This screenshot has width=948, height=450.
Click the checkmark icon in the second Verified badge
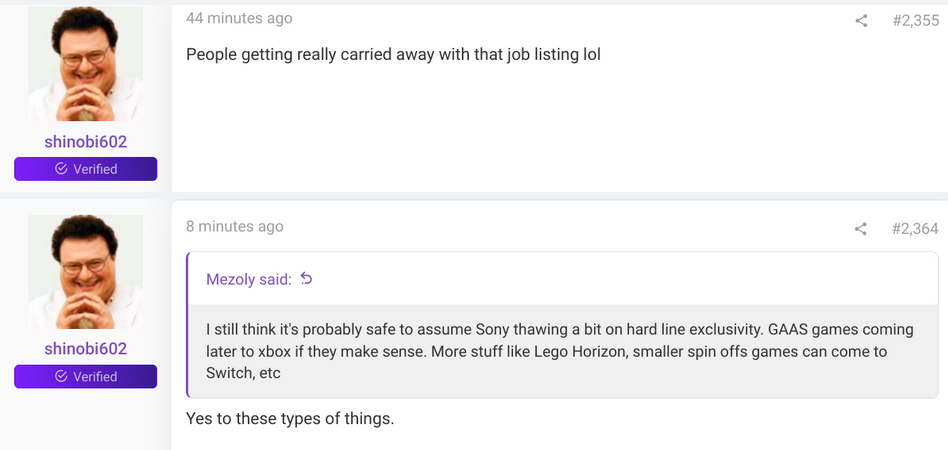point(61,376)
